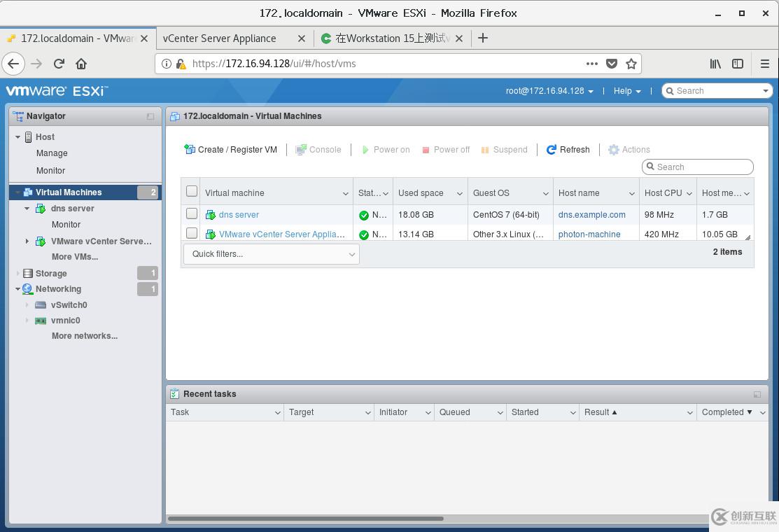Click the Storage icon in Navigator
The image size is (779, 532).
coord(28,273)
